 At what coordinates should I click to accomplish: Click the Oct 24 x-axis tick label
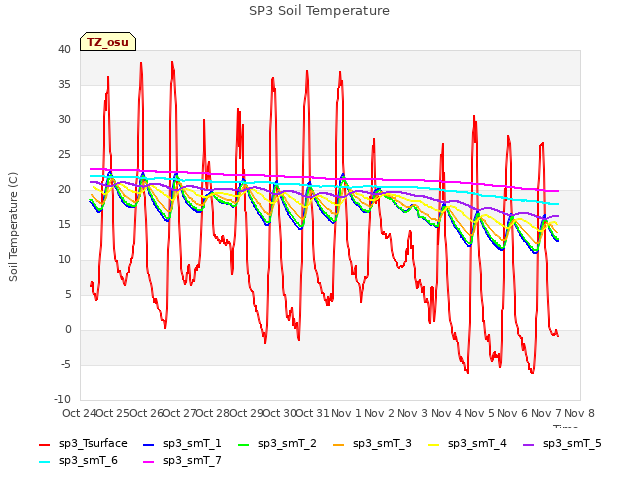[79, 413]
